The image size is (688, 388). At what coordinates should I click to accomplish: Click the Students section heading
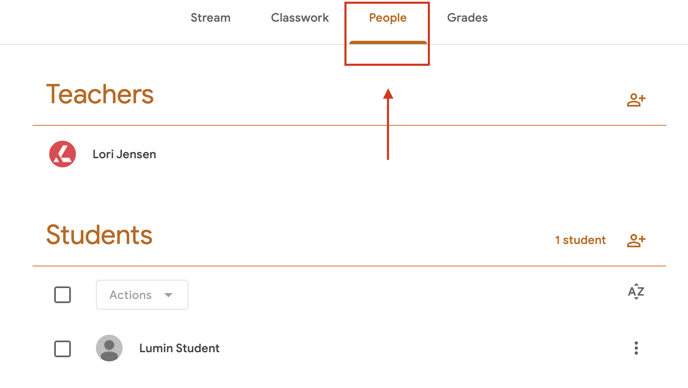pos(99,235)
